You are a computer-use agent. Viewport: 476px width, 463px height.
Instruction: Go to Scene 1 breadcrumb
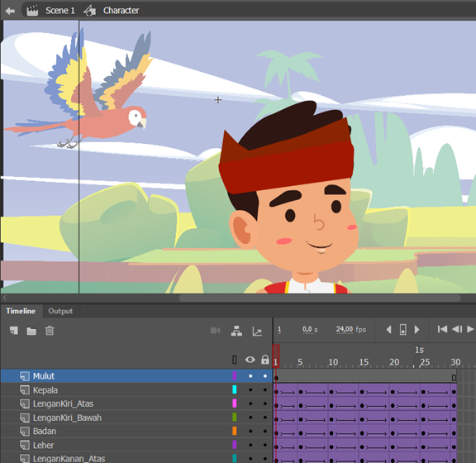(59, 11)
